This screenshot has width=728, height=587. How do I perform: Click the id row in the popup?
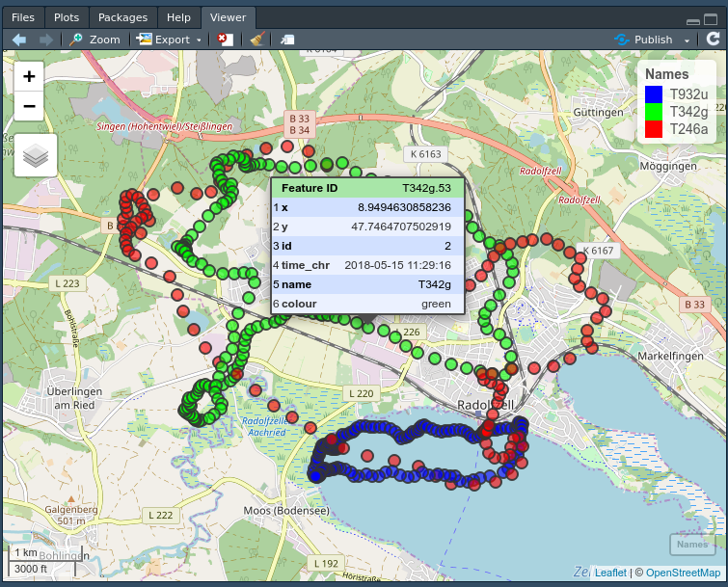pos(367,246)
